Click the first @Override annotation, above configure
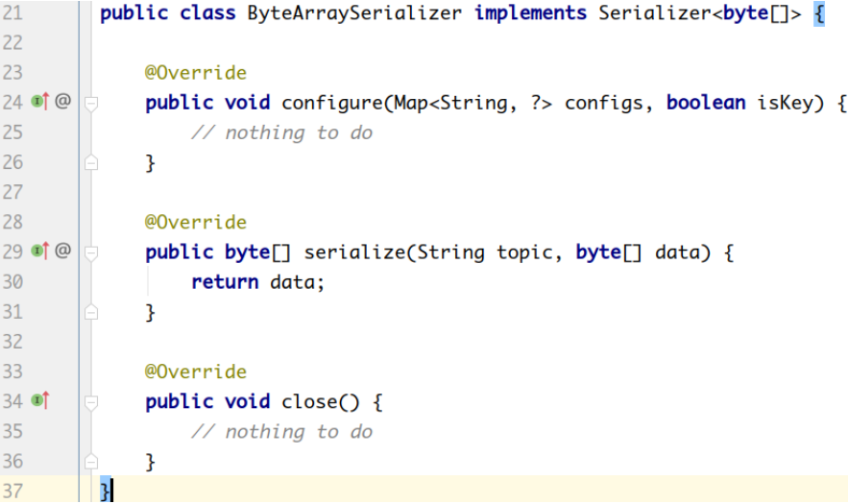848x504 pixels. 195,73
